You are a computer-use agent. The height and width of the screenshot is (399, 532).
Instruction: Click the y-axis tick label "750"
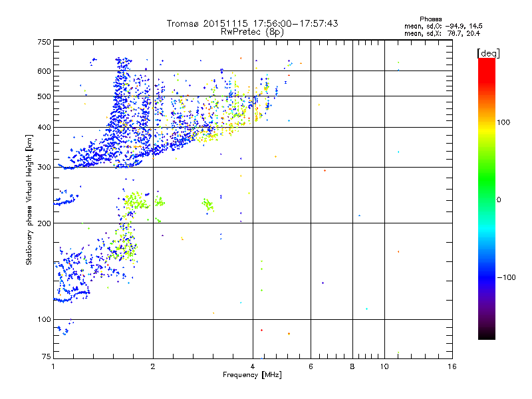click(44, 42)
